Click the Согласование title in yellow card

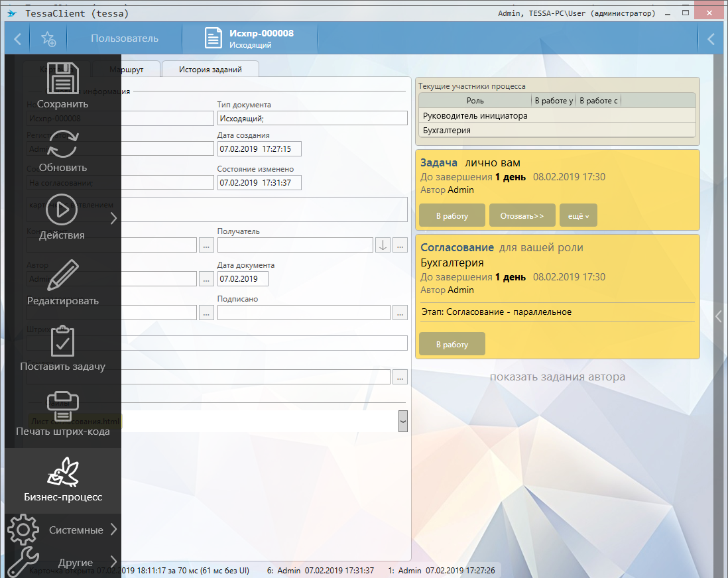[x=457, y=247]
